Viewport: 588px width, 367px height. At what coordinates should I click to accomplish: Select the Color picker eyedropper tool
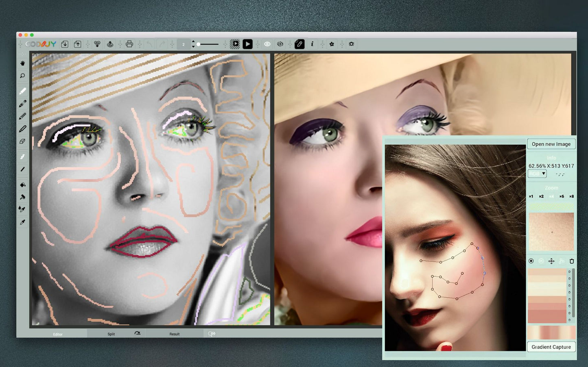click(x=22, y=222)
